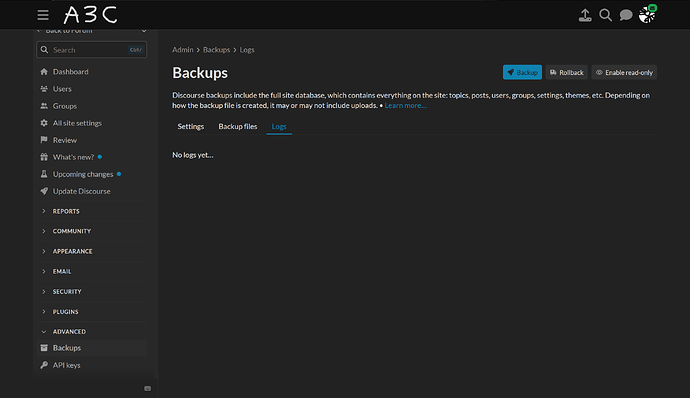Open Review in sidebar

coord(92,140)
